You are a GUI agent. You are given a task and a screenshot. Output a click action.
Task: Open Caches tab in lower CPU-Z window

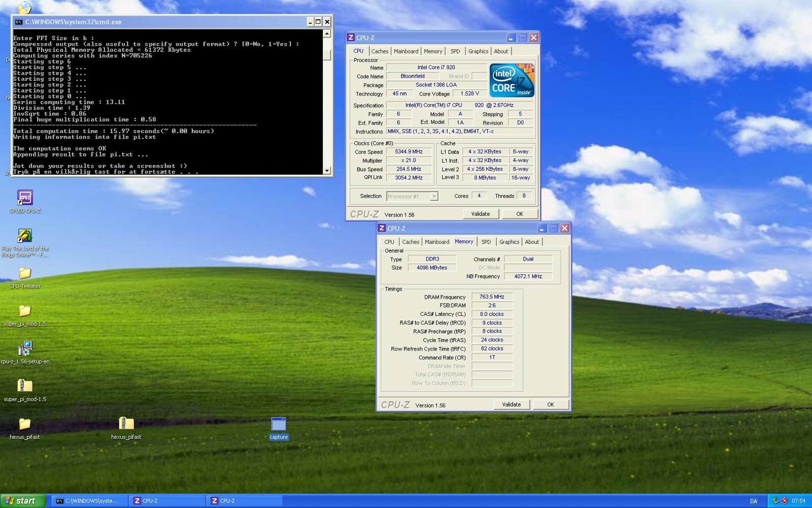[411, 242]
